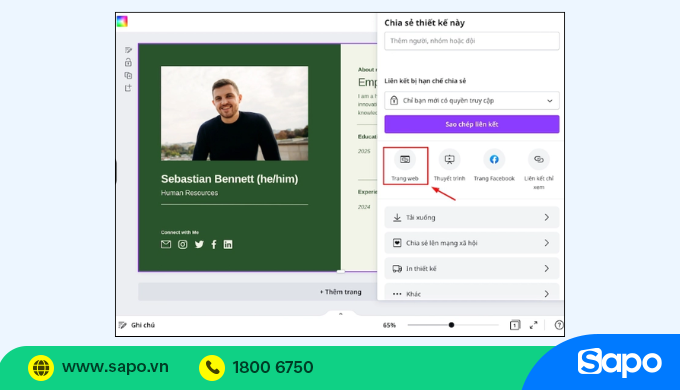Click the notes edit icon beside canvas
This screenshot has height=390, width=680.
point(128,50)
